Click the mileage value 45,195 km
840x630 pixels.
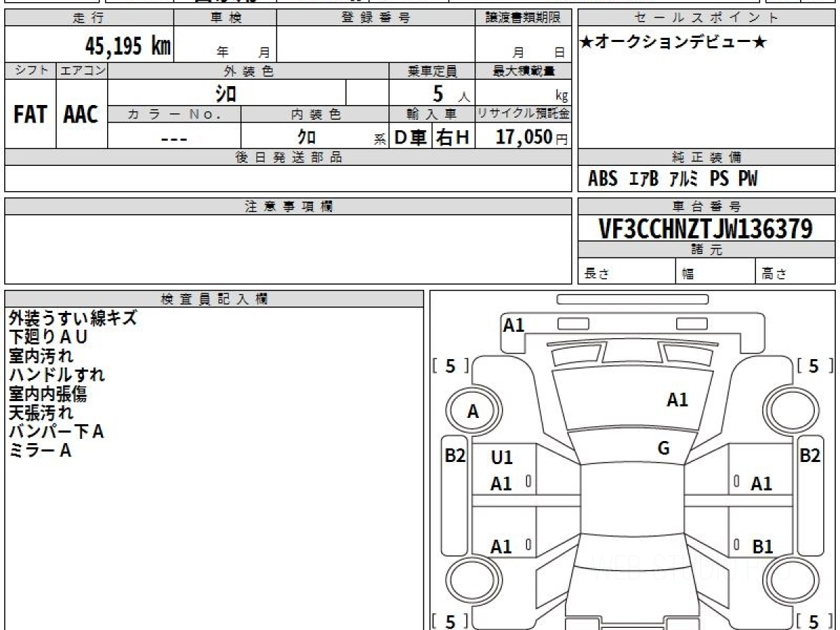(x=127, y=46)
